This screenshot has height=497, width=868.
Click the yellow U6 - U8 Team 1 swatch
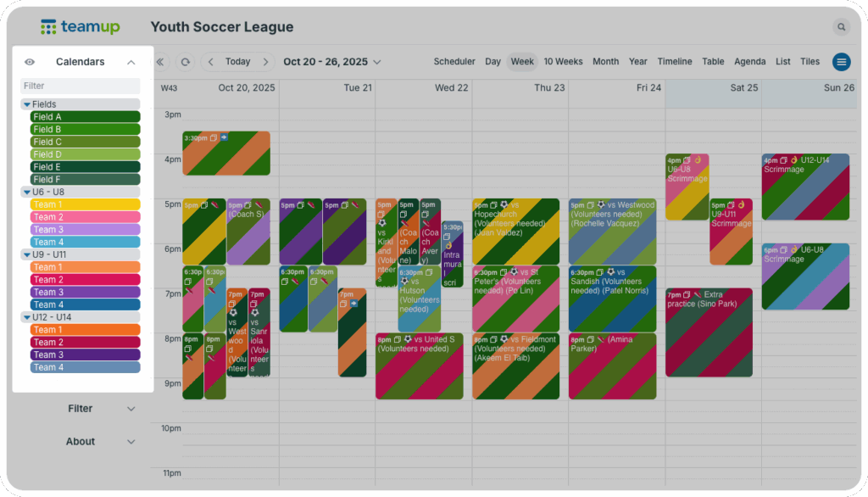click(x=85, y=204)
